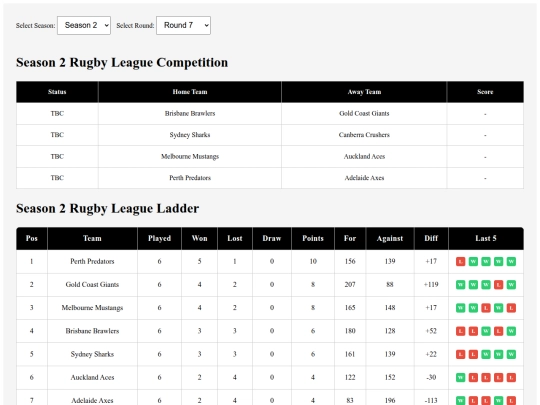Click 'Brisbane Brawlers' in the fixtures table
Viewport: 540px width, 405px height.
190,113
